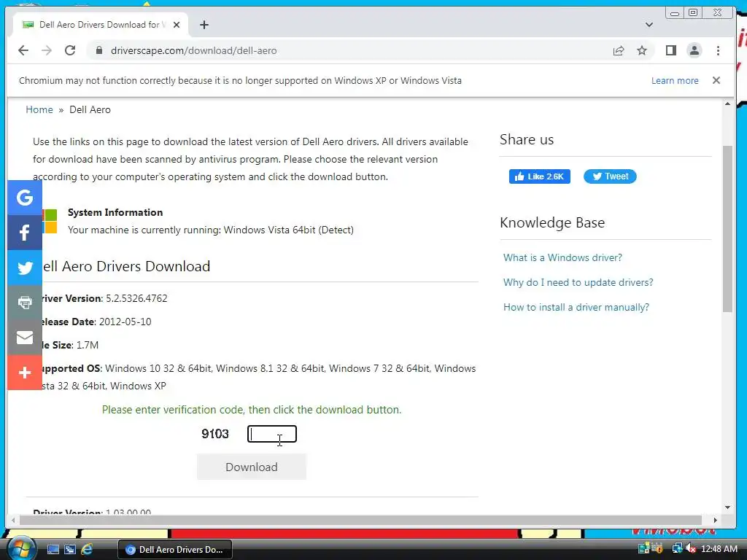Screen dimensions: 747x560
Task: Reload the page with the refresh icon
Action: point(70,50)
